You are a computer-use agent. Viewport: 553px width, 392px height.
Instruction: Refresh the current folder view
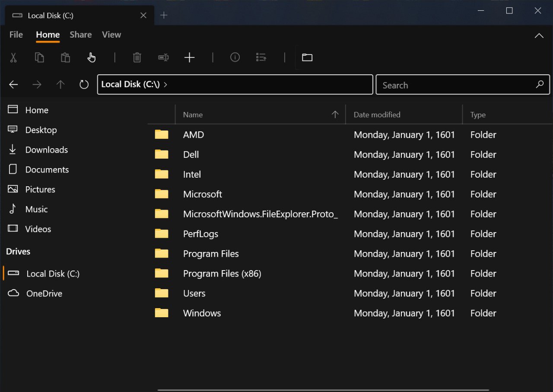84,85
